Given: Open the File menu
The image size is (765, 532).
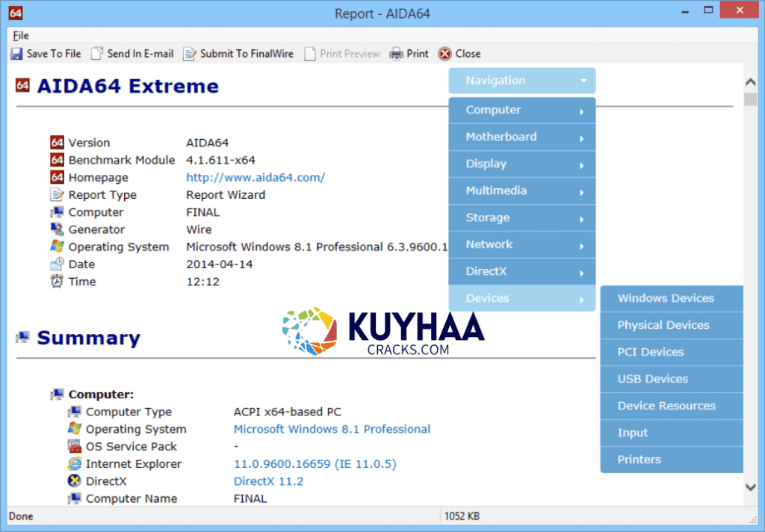Looking at the screenshot, I should [20, 35].
